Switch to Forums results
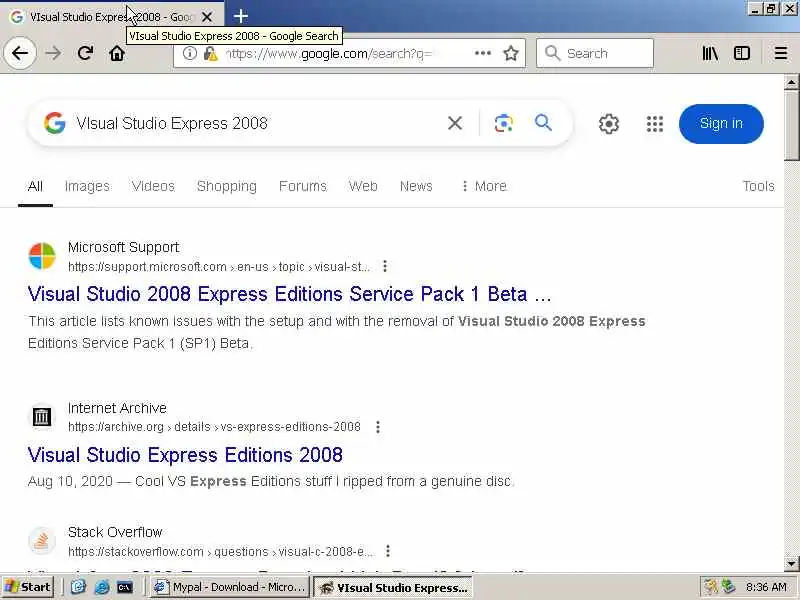800x600 pixels. 303,186
